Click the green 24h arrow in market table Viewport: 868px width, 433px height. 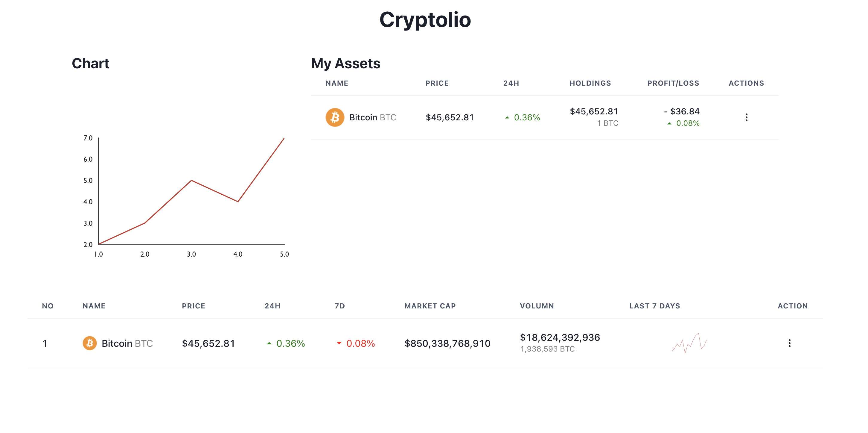(269, 343)
